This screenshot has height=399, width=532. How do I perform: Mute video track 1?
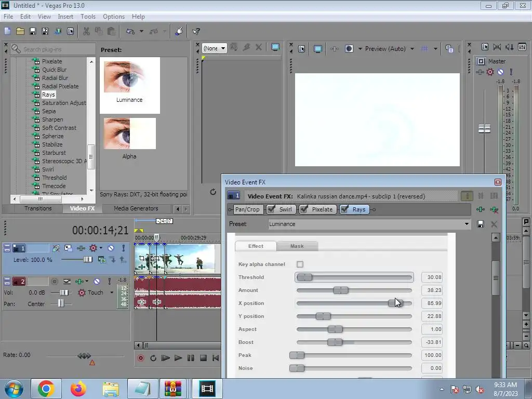111,248
